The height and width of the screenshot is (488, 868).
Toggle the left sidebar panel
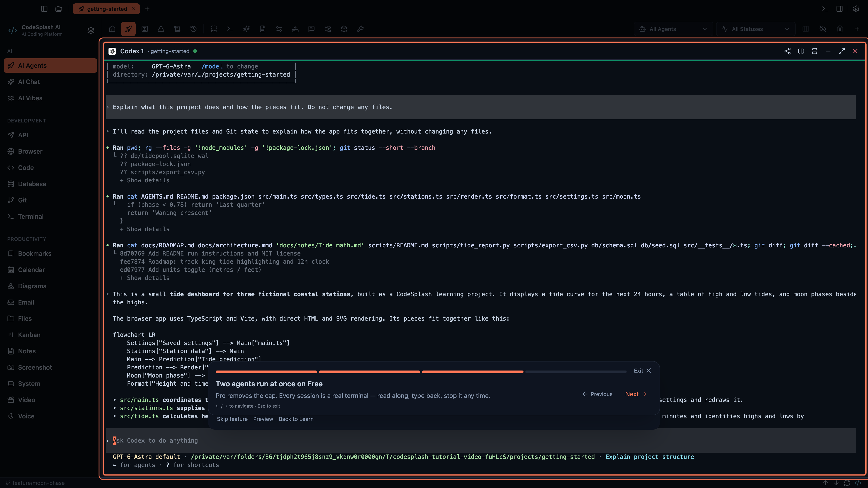click(x=44, y=9)
